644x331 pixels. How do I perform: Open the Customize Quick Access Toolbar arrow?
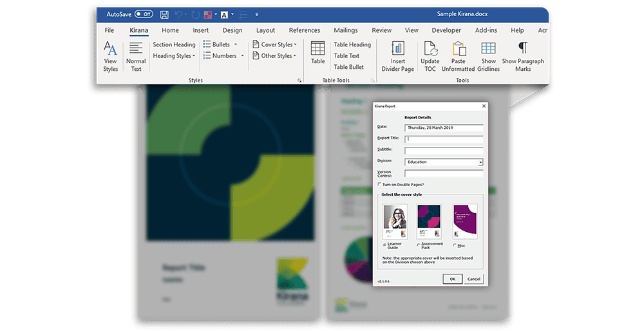pyautogui.click(x=257, y=15)
